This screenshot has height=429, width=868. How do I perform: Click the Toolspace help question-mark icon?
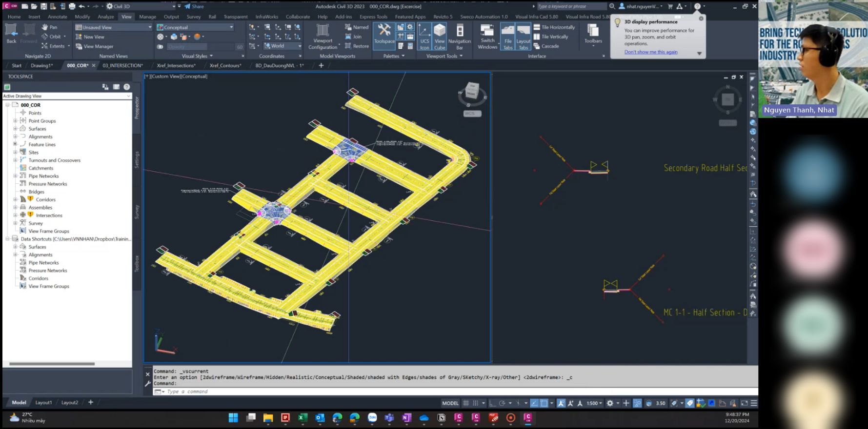(127, 87)
